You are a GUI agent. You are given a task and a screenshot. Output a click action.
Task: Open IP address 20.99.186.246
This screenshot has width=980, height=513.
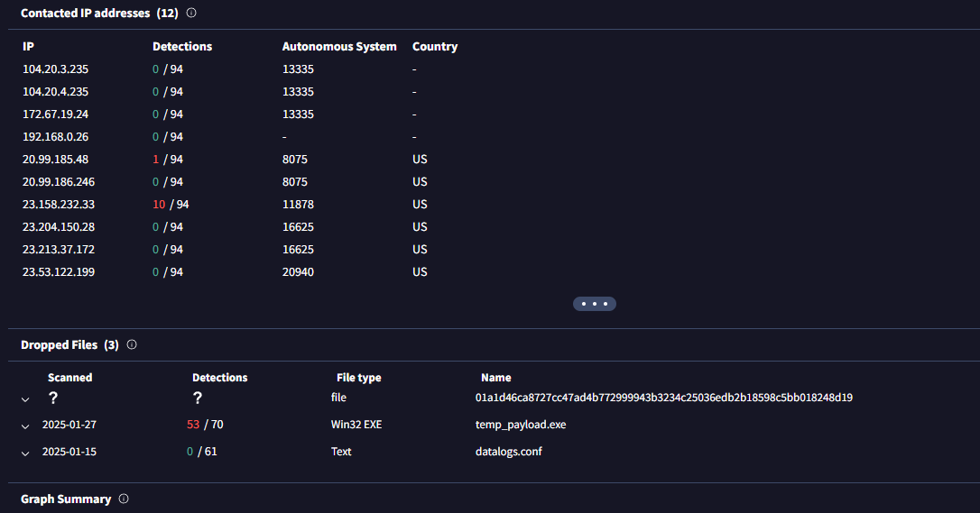tap(59, 181)
